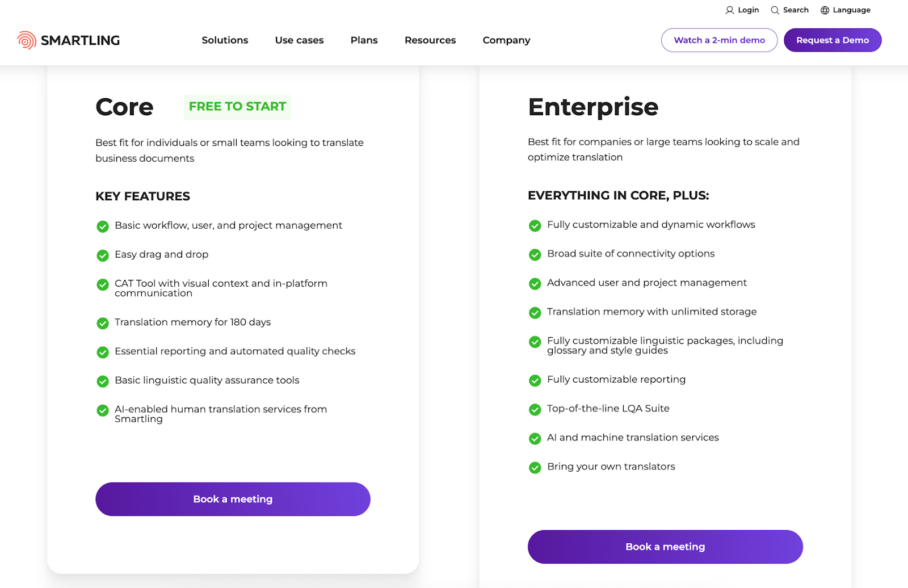Click the Login user icon
Screen dimensions: 908x588
(x=729, y=10)
